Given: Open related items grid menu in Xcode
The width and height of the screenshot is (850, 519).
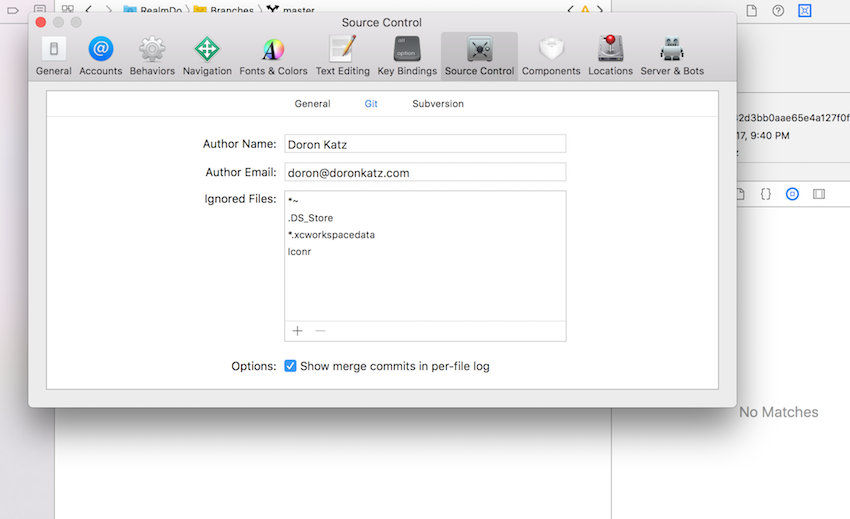Looking at the screenshot, I should tap(67, 9).
